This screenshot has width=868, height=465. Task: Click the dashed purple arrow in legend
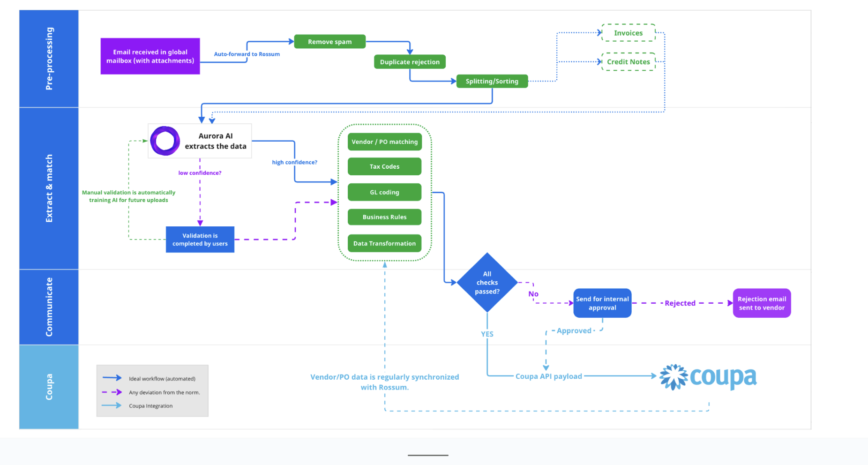[x=112, y=392]
